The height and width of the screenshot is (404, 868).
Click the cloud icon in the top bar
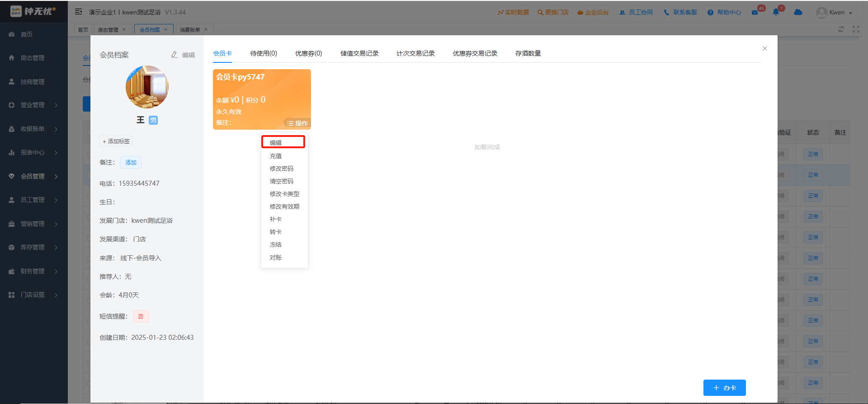[x=798, y=12]
